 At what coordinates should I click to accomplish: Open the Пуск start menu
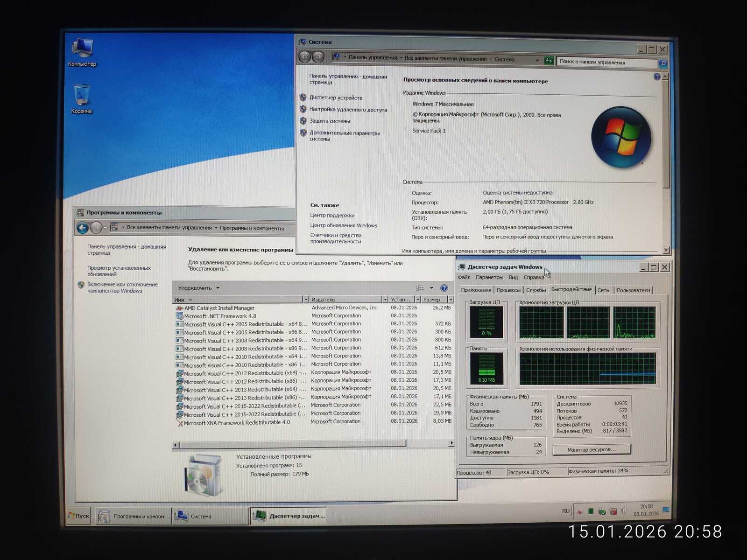[79, 516]
